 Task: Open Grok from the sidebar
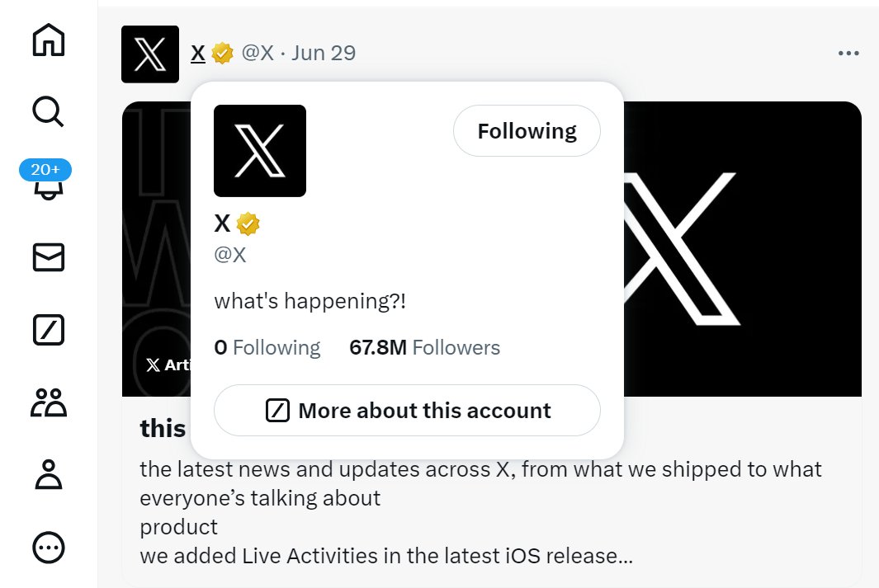coord(48,331)
